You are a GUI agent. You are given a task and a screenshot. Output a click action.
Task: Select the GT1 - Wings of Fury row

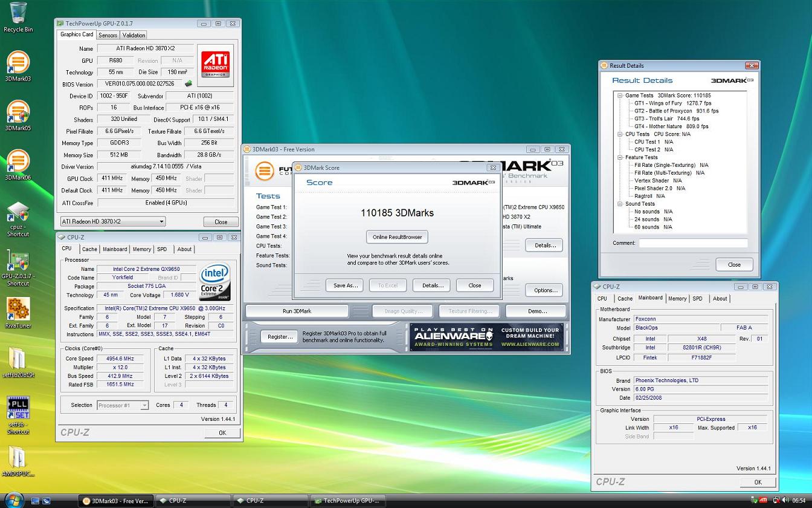pos(672,103)
